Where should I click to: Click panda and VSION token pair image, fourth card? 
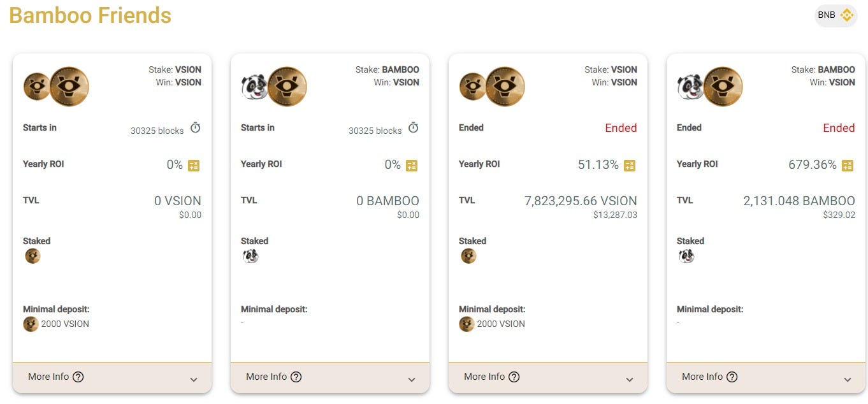tap(710, 87)
